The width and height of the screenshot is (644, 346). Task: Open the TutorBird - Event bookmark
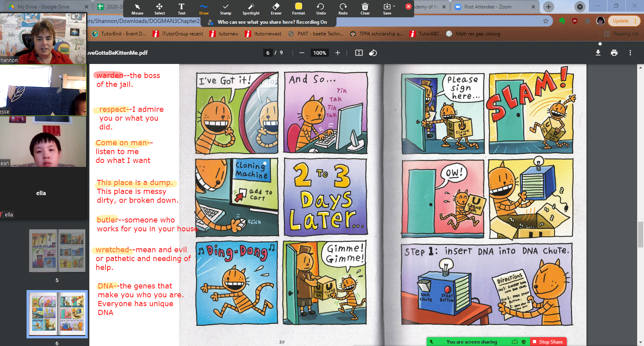pyautogui.click(x=119, y=34)
